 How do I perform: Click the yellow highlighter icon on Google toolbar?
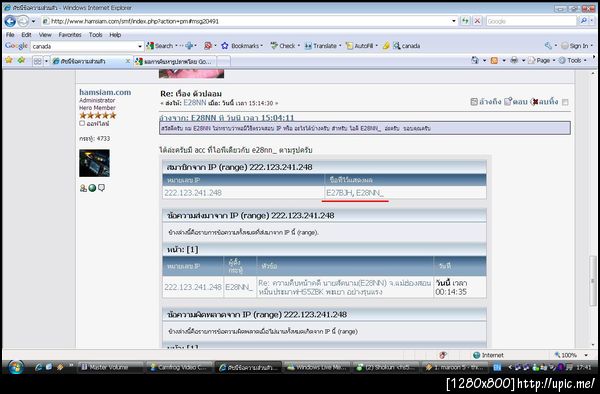pyautogui.click(x=386, y=46)
